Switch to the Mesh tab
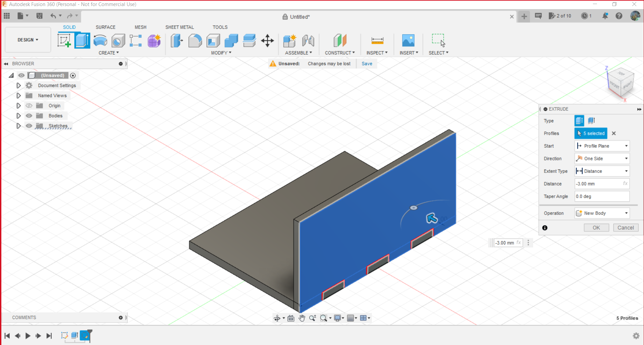This screenshot has width=644, height=345. pyautogui.click(x=140, y=27)
